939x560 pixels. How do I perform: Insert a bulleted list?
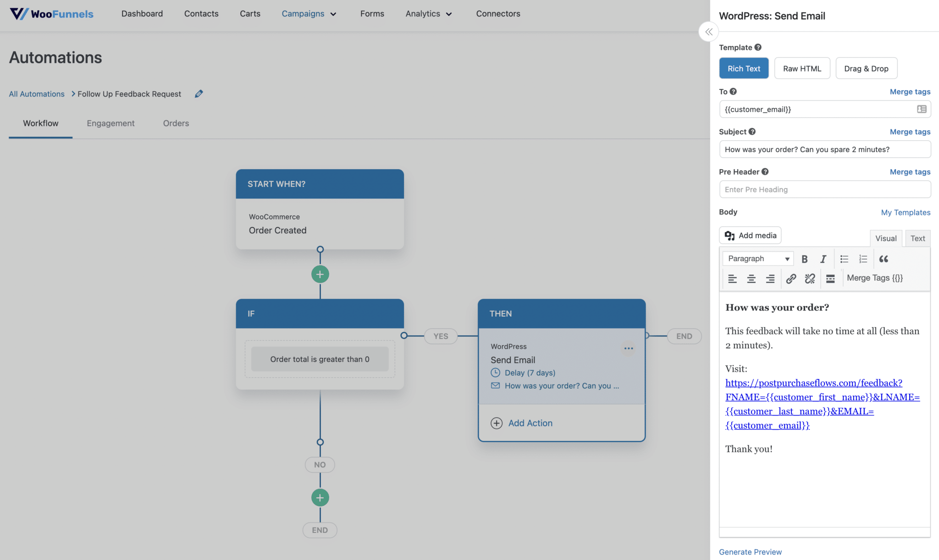tap(844, 259)
